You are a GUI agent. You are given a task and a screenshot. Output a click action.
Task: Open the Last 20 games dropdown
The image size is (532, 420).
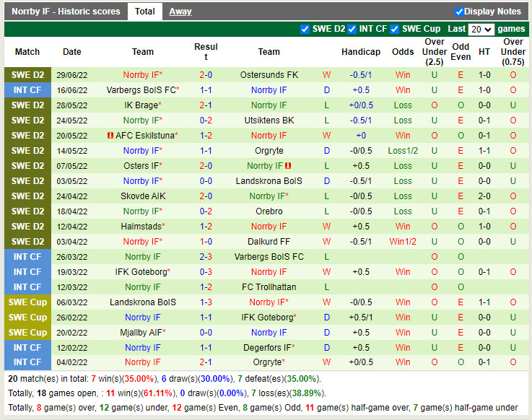481,30
